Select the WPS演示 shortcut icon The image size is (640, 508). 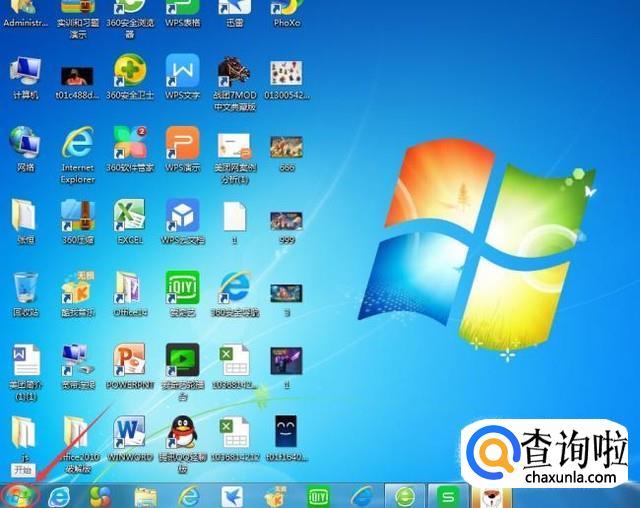[x=182, y=149]
